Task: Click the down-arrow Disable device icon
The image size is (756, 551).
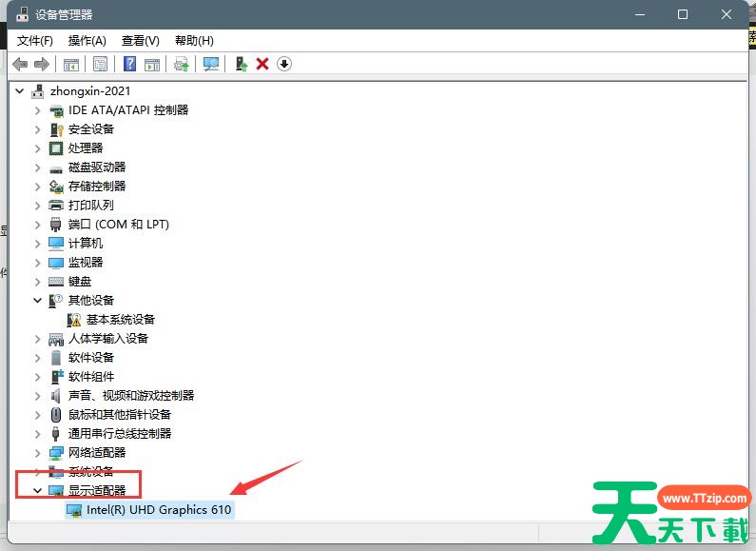Action: tap(284, 64)
